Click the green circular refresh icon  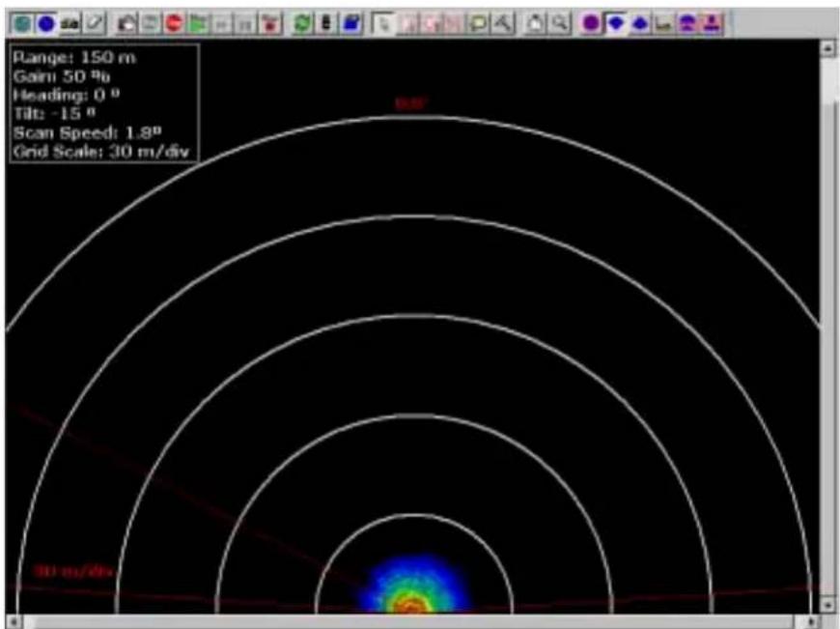pyautogui.click(x=302, y=23)
